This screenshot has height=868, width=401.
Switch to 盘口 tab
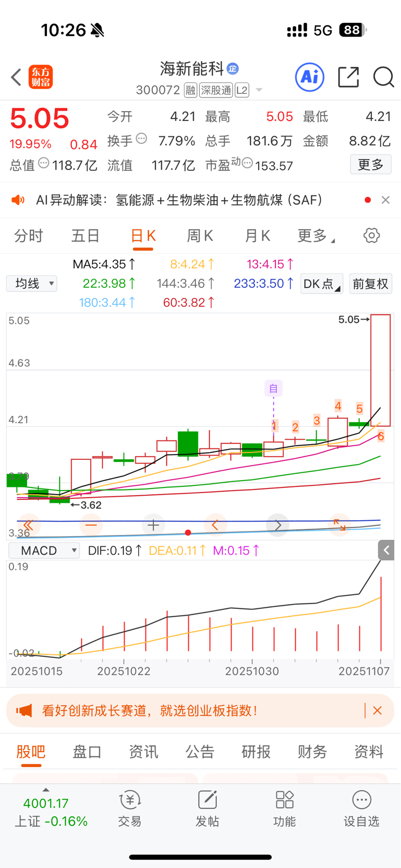pyautogui.click(x=87, y=752)
